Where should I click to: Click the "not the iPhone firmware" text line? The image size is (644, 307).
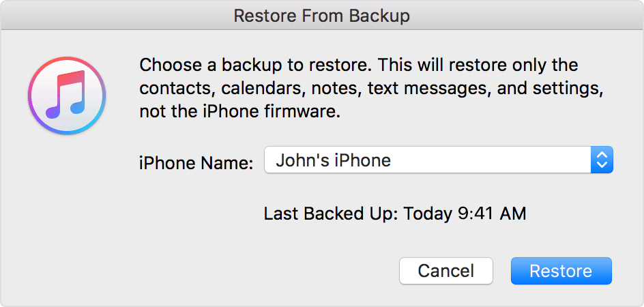click(x=239, y=113)
